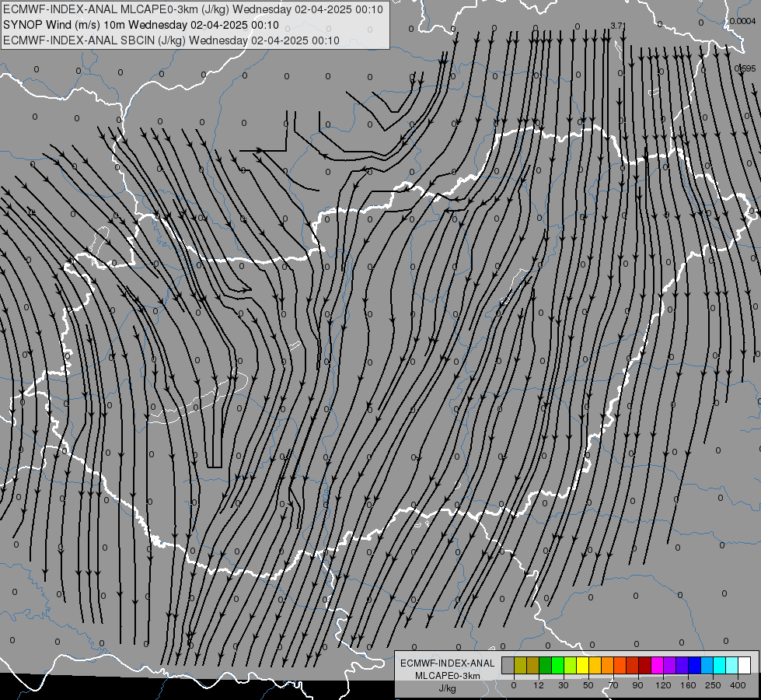Select the yellow-green legend swatch
Viewport: 761px width, 700px height.
[x=571, y=665]
